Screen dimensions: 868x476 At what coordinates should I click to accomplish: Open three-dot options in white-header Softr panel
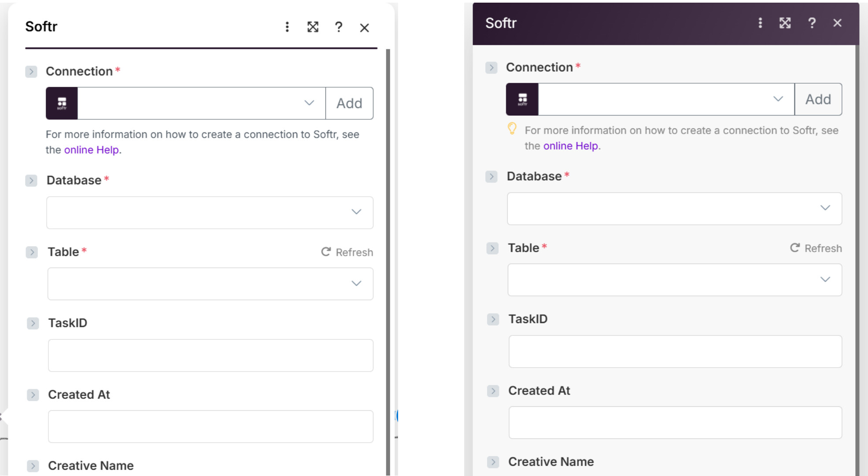click(x=287, y=27)
